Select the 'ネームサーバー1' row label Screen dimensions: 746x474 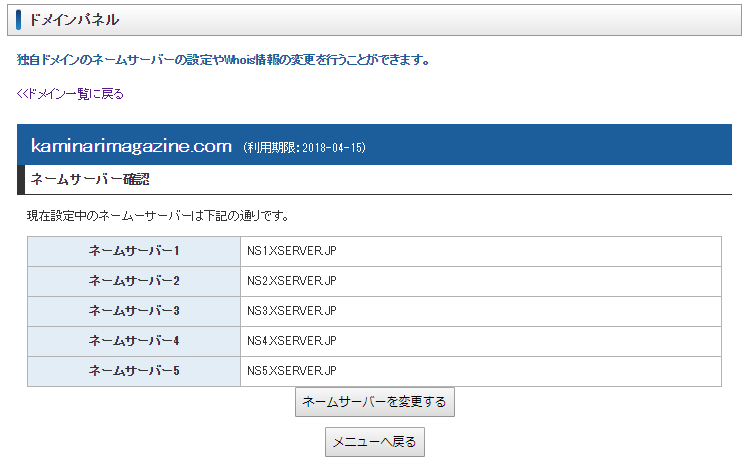134,252
